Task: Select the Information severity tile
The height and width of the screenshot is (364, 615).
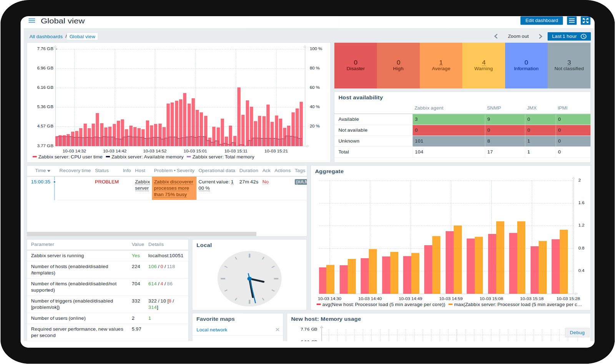Action: (x=526, y=66)
